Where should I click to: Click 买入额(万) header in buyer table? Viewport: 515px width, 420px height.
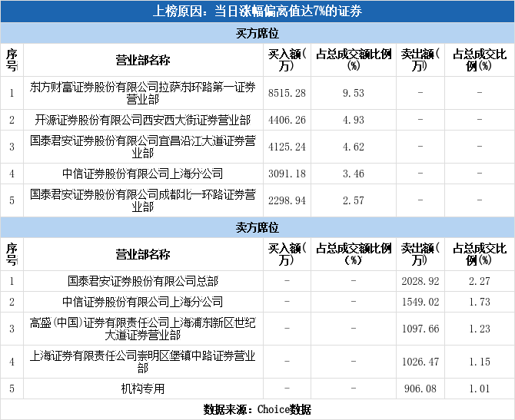coord(287,60)
